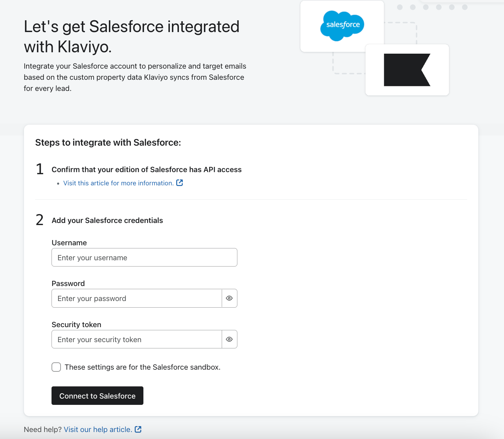Click the black Klaviyo flag logo
This screenshot has height=439, width=504.
click(407, 70)
